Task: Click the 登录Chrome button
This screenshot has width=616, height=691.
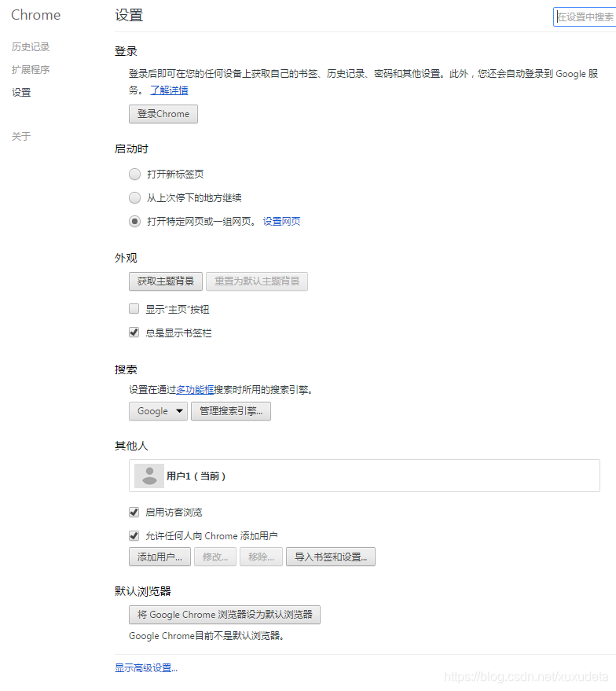Action: [163, 114]
